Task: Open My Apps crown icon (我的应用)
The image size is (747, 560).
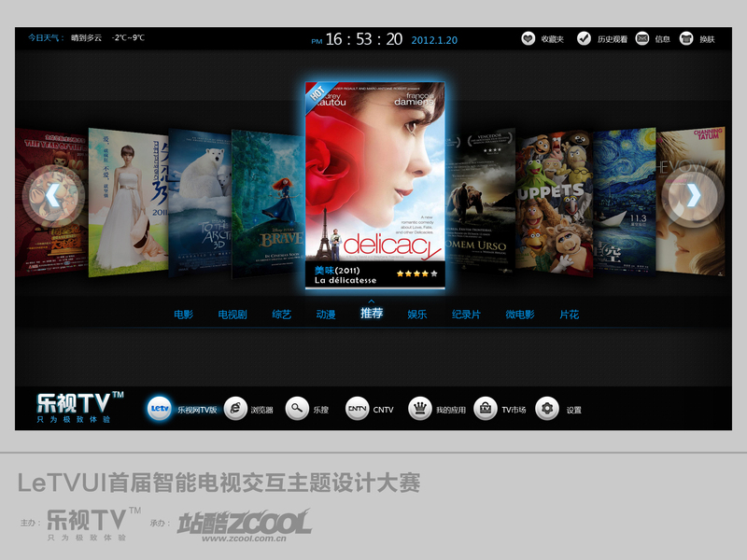Action: (420, 409)
